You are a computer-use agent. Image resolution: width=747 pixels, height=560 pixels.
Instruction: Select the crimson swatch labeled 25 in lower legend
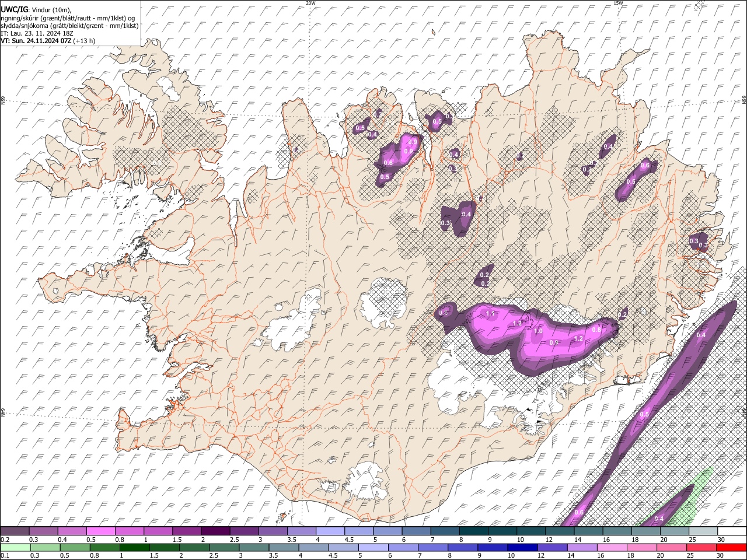click(702, 547)
